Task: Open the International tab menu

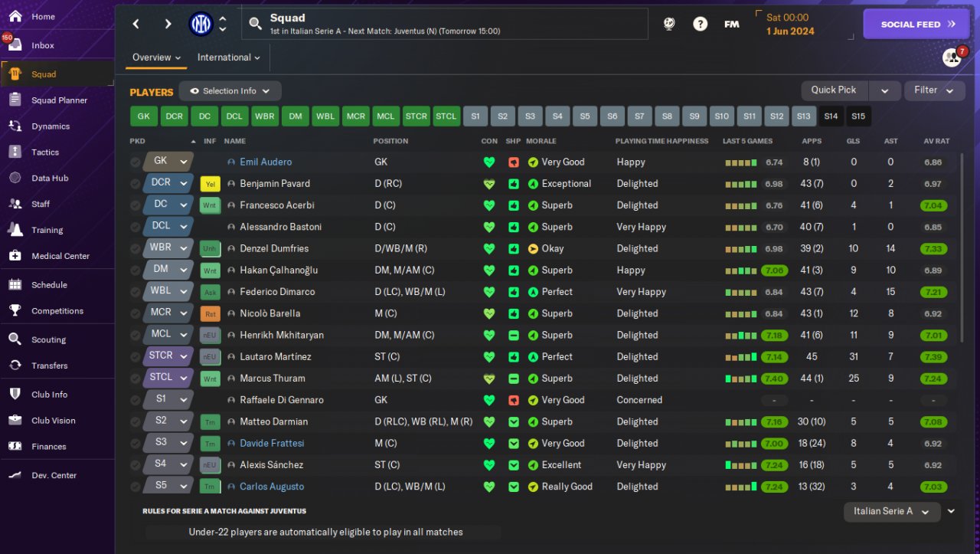Action: [229, 57]
